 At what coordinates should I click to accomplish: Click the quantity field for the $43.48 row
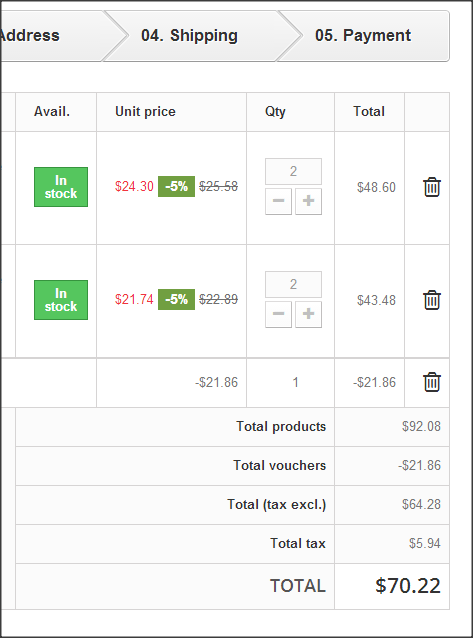coord(293,284)
